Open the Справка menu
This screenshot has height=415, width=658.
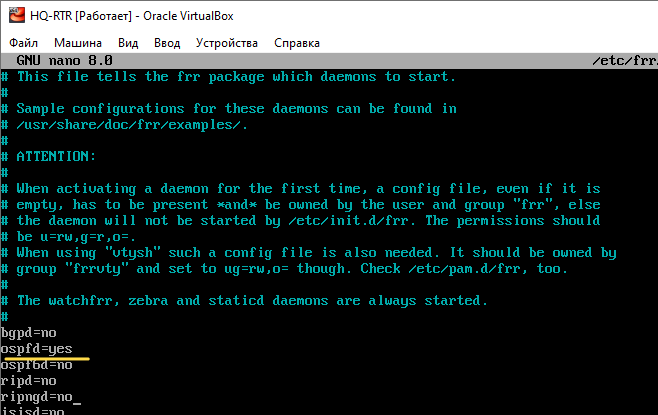click(296, 43)
